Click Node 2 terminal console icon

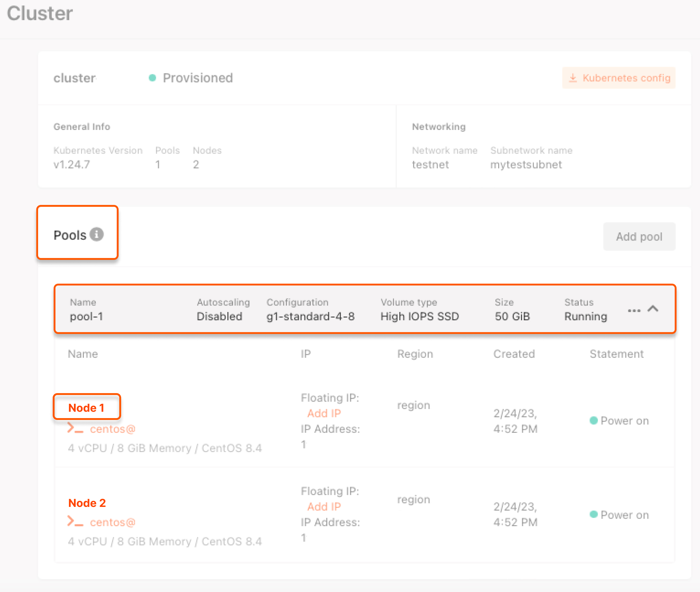75,521
